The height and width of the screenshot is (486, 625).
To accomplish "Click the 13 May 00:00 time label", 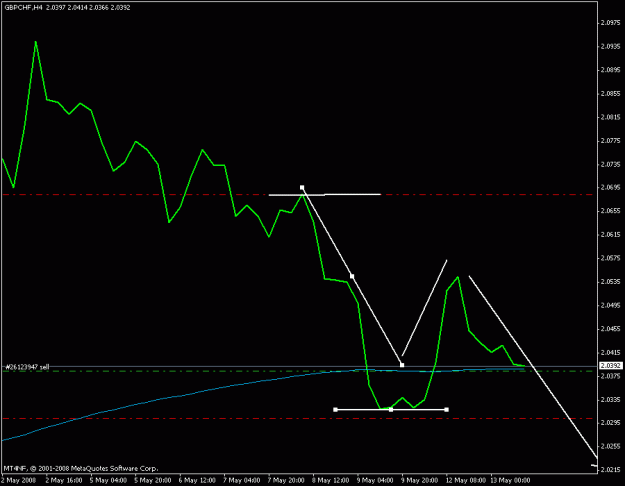I will point(510,480).
